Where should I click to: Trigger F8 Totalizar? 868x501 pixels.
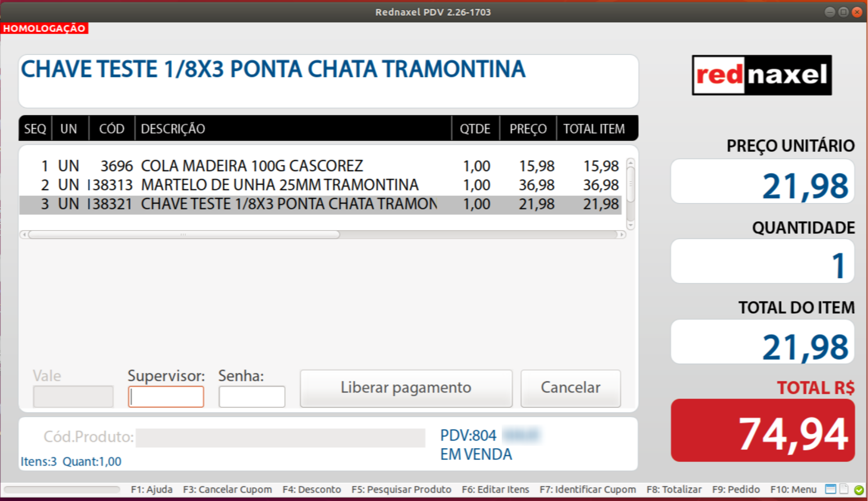[674, 489]
